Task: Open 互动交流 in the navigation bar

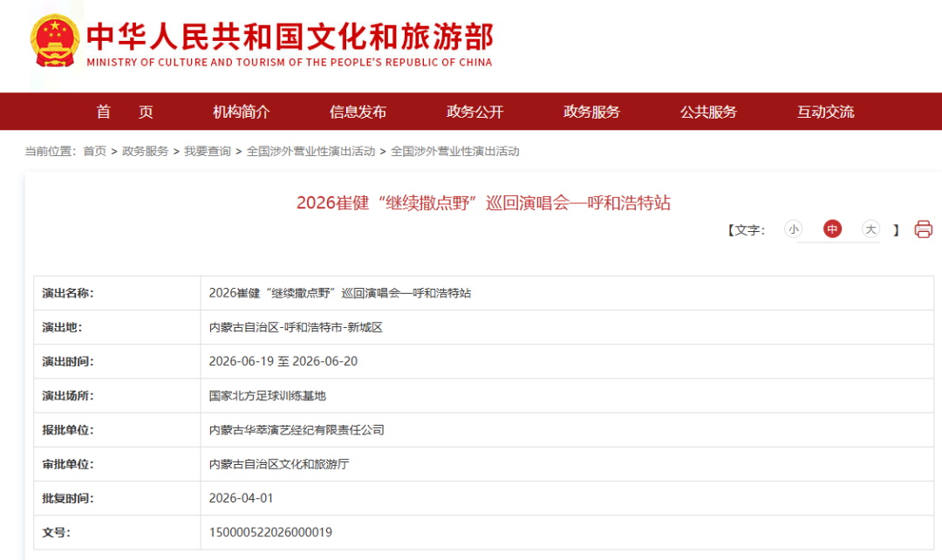Action: 825,112
